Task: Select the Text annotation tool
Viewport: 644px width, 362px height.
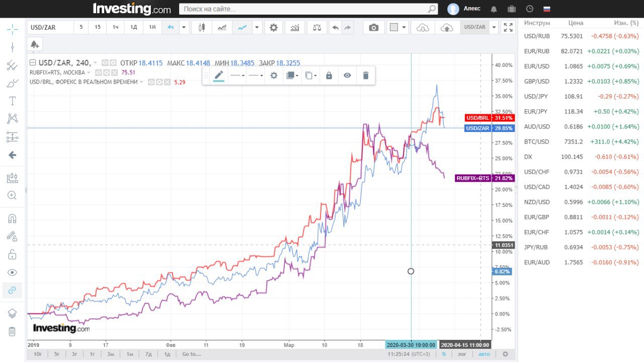Action: click(x=12, y=101)
